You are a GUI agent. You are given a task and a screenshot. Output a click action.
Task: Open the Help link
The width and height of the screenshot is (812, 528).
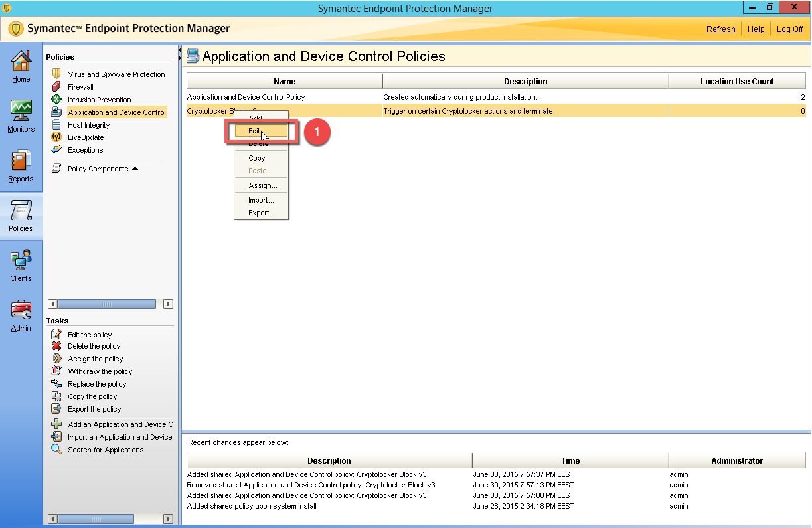point(756,29)
